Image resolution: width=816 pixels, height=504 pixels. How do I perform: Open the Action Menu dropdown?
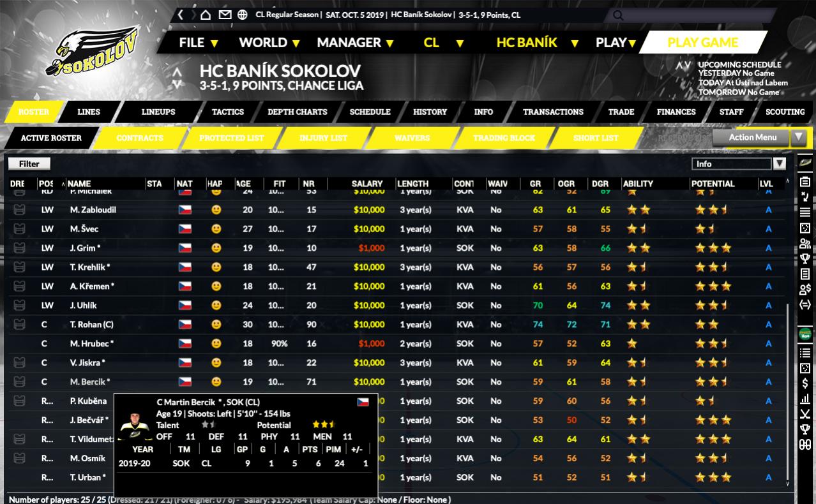[x=759, y=137]
